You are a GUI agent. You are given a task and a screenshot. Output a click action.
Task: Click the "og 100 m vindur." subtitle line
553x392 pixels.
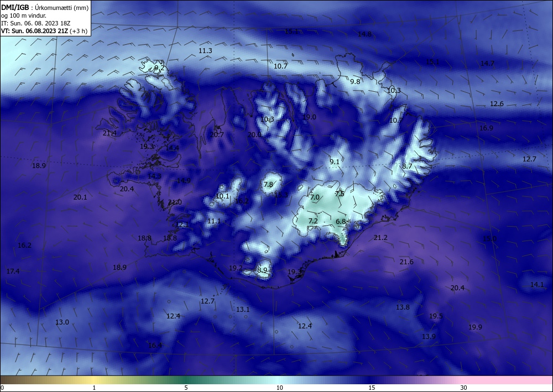click(24, 15)
